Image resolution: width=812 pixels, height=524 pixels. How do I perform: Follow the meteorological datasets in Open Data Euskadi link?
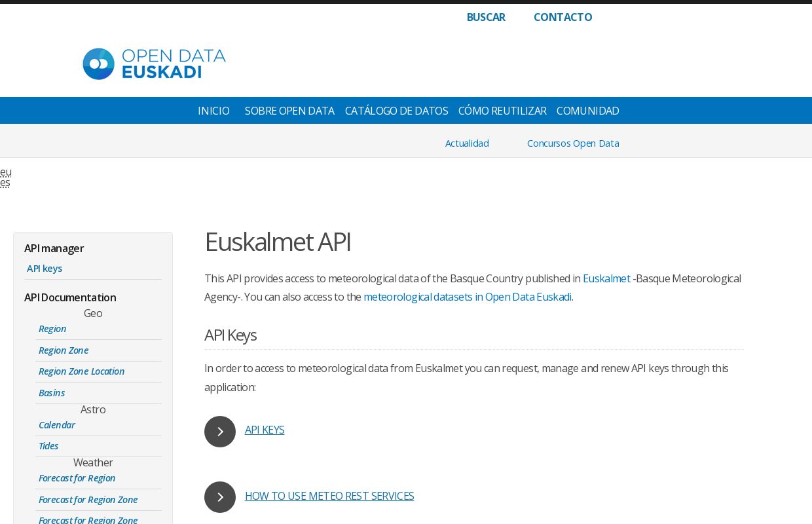tap(468, 297)
